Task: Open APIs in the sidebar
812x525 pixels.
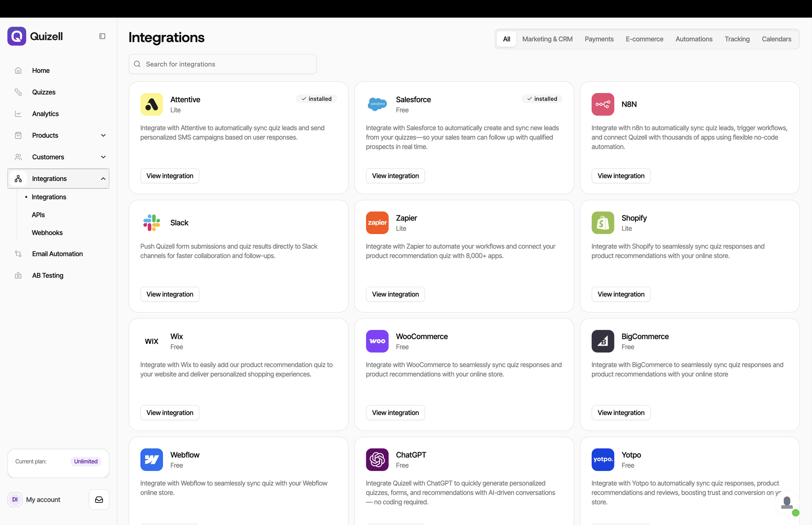Action: tap(38, 215)
